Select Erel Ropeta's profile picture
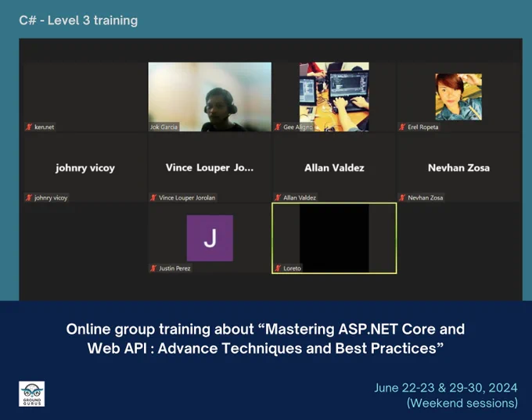 [458, 97]
